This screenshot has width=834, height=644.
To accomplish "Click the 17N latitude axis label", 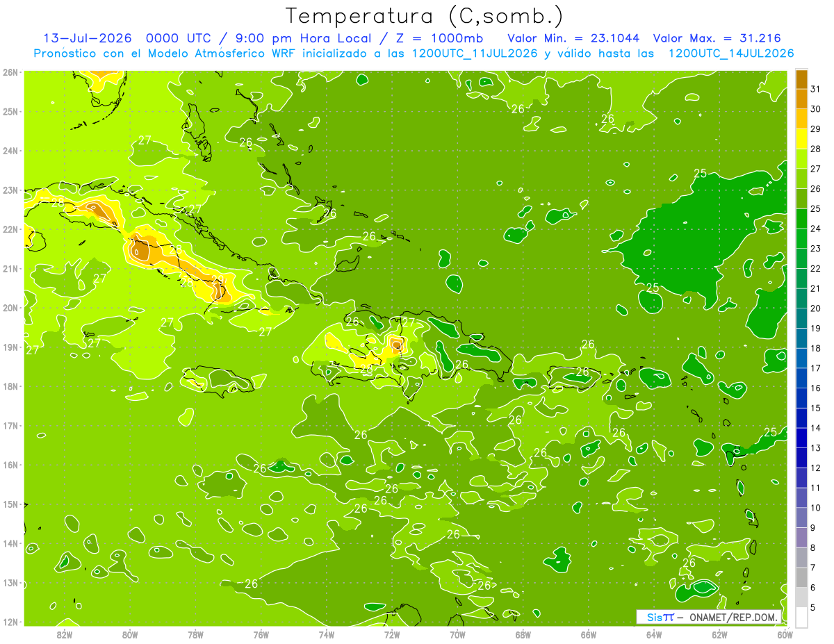I will pos(10,425).
